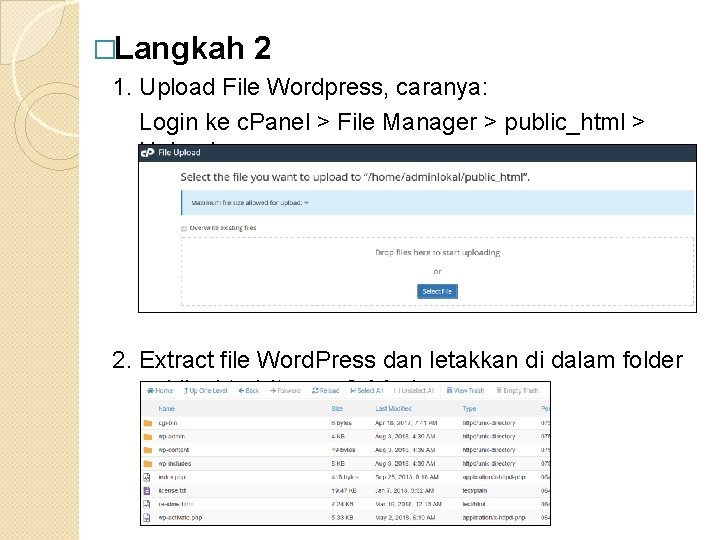Viewport: 720px width, 540px height.
Task: Click the cPanel logo in File Upload header
Action: pyautogui.click(x=147, y=152)
